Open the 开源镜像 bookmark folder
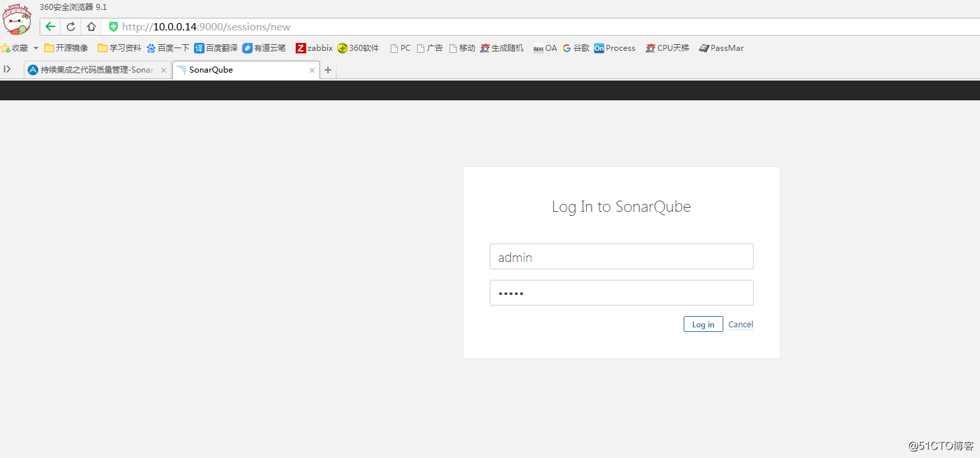 point(66,48)
